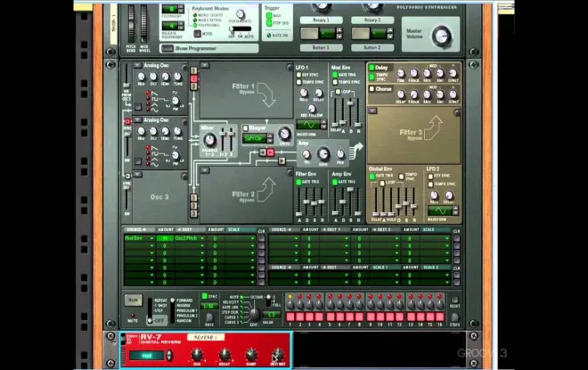Toggle the Shaper on
The image size is (588, 370).
point(246,128)
